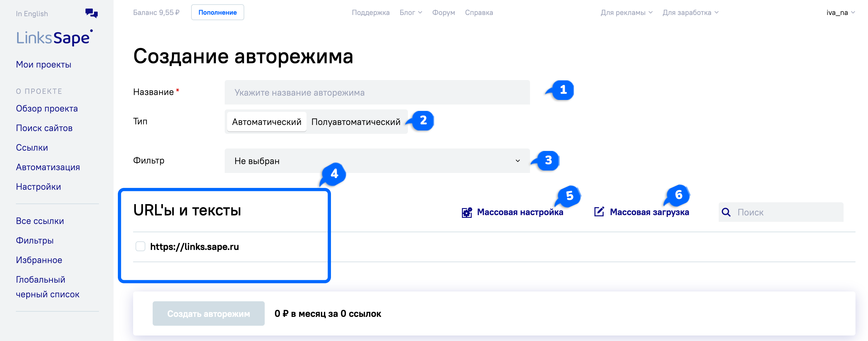The width and height of the screenshot is (868, 341).
Task: Click the Создать авторежим button
Action: pyautogui.click(x=209, y=313)
